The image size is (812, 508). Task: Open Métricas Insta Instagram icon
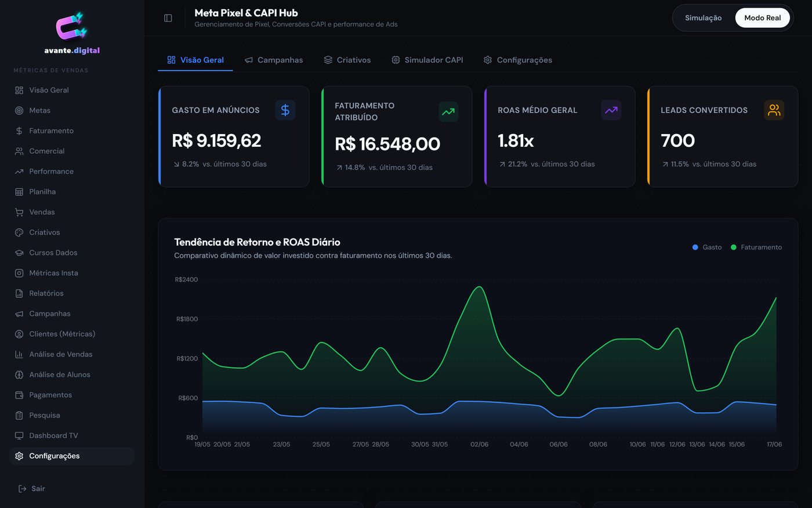(19, 273)
